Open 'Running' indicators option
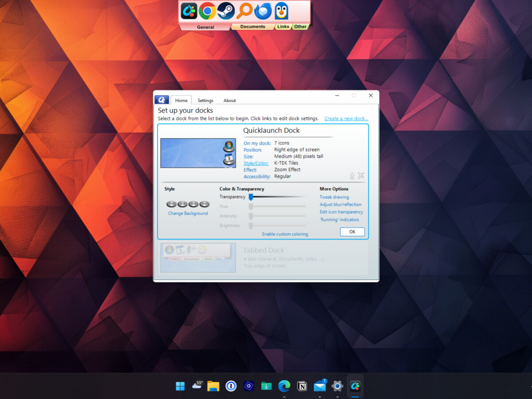 (x=340, y=219)
